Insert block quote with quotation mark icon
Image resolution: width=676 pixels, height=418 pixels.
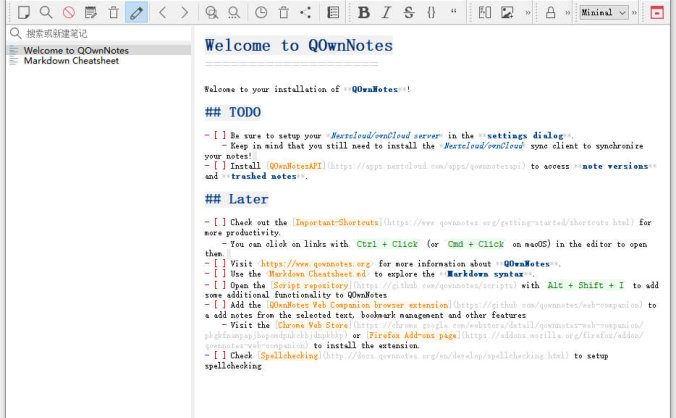click(454, 12)
